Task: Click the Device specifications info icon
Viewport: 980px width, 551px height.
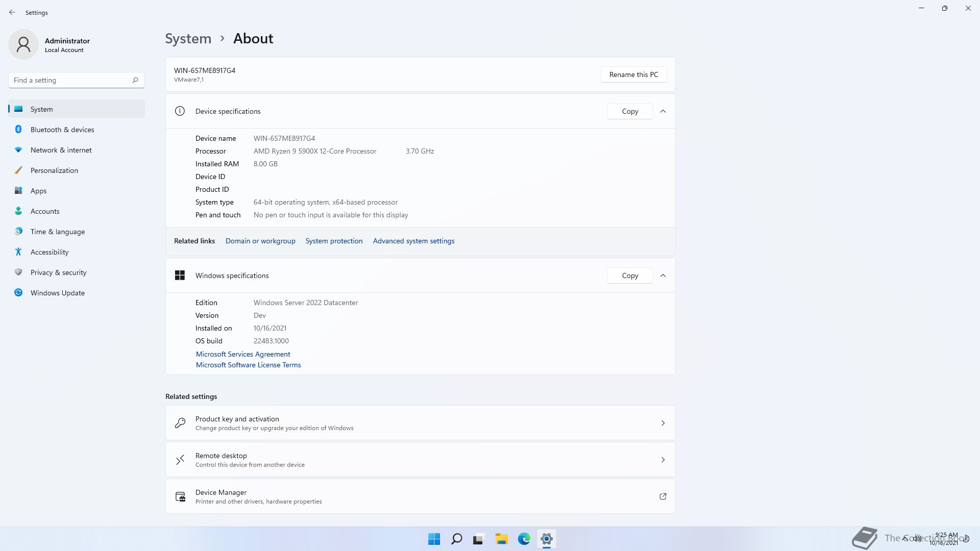Action: tap(180, 111)
